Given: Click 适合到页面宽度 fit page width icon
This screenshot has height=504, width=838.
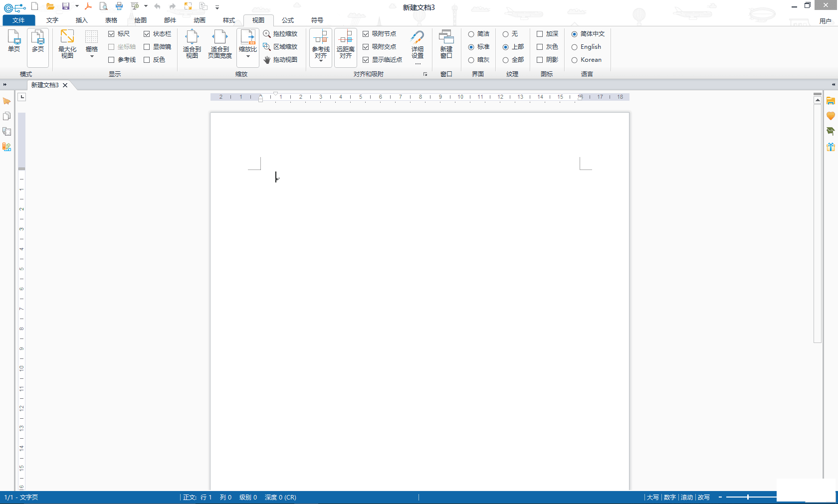Looking at the screenshot, I should (x=219, y=43).
